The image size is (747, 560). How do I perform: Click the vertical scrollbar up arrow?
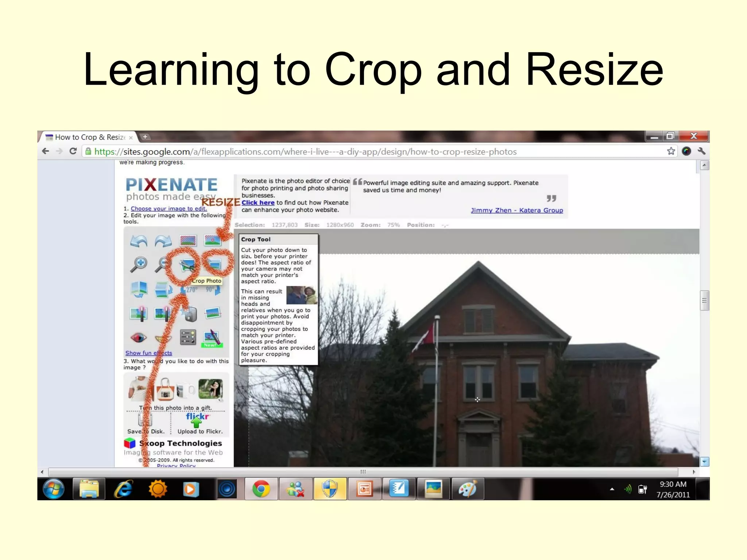[705, 166]
